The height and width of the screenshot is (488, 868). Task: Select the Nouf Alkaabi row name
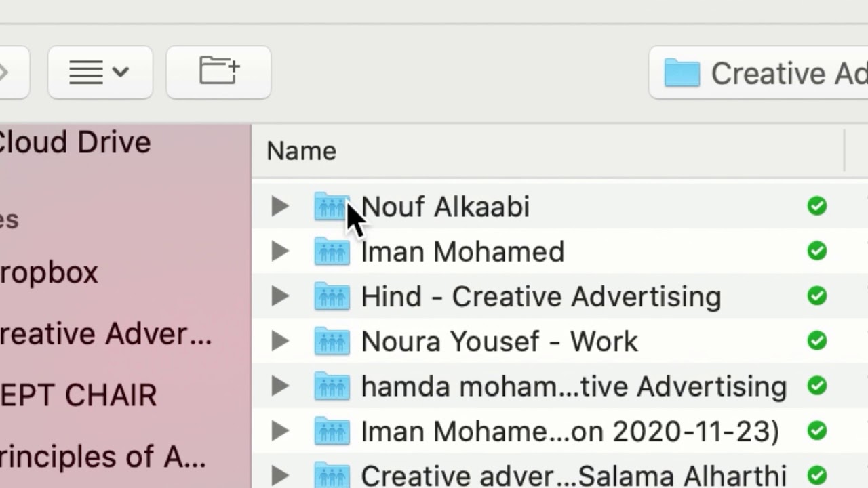tap(446, 207)
